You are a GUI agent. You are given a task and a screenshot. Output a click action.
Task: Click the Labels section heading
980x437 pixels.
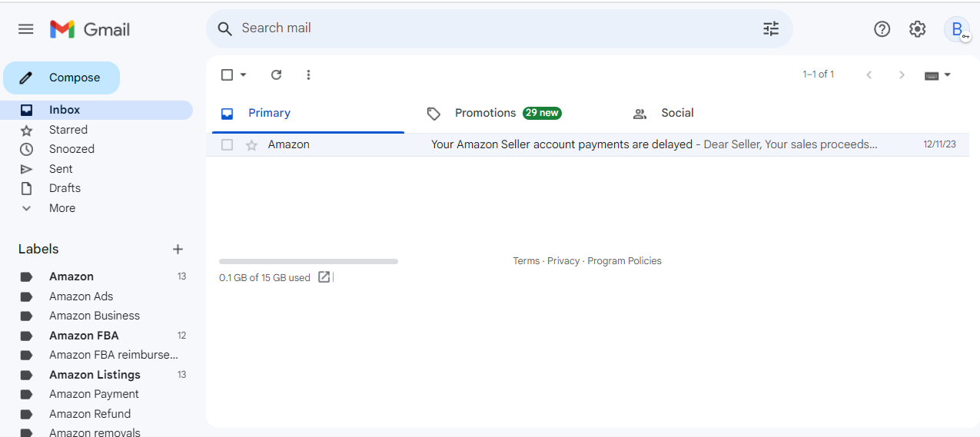[38, 249]
